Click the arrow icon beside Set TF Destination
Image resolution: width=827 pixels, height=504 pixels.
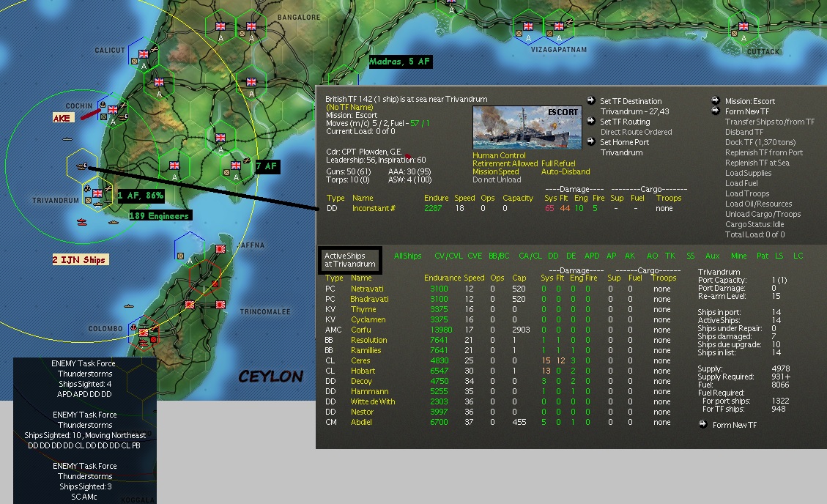[591, 100]
